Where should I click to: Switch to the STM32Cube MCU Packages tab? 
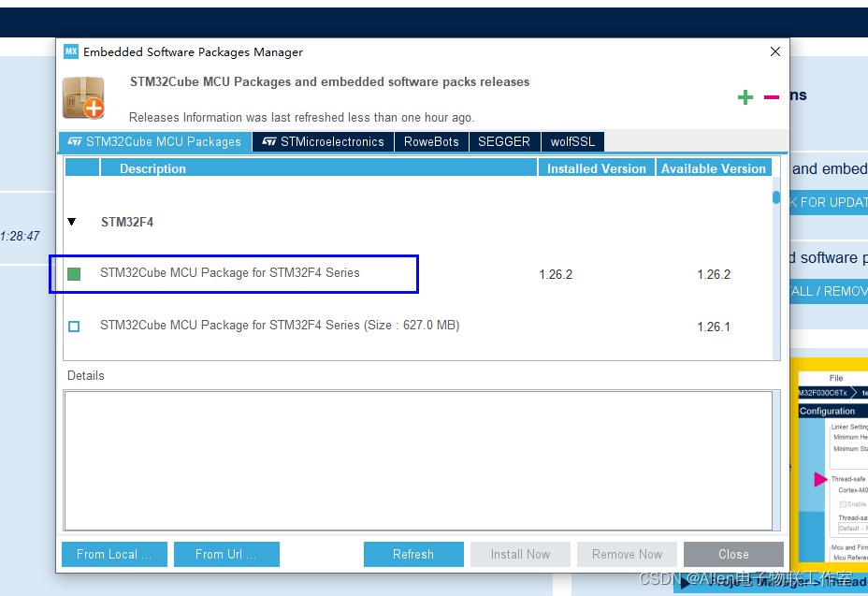pos(155,142)
